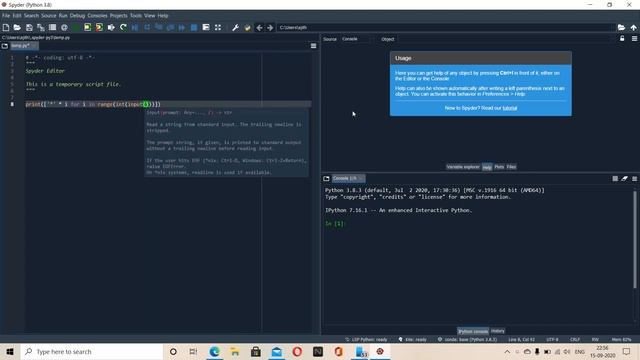Switch to the Files tab
The width and height of the screenshot is (640, 360).
(511, 167)
